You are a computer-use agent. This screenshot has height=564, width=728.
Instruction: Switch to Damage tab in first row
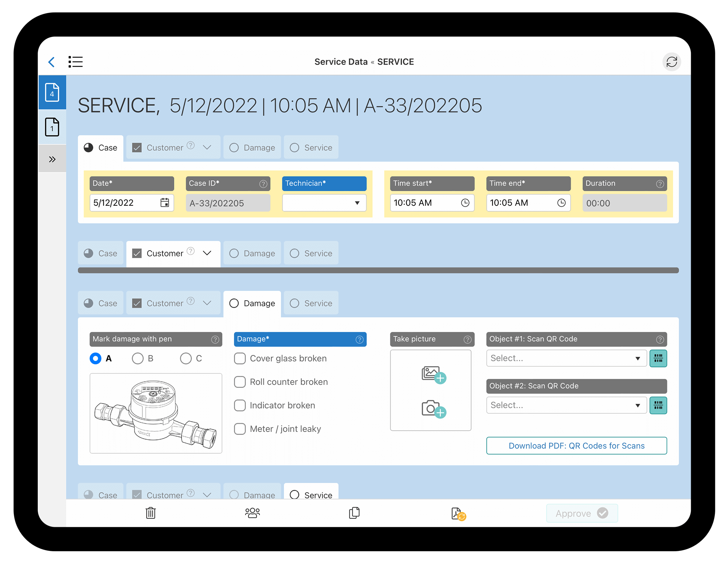point(252,148)
